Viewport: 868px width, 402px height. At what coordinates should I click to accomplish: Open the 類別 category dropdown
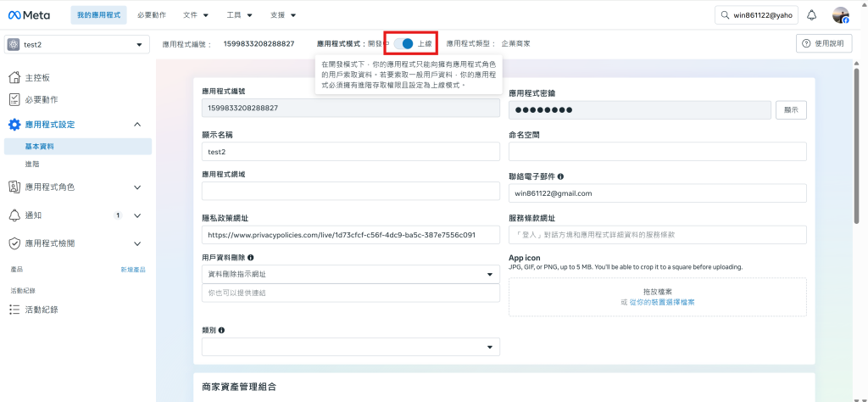click(351, 347)
